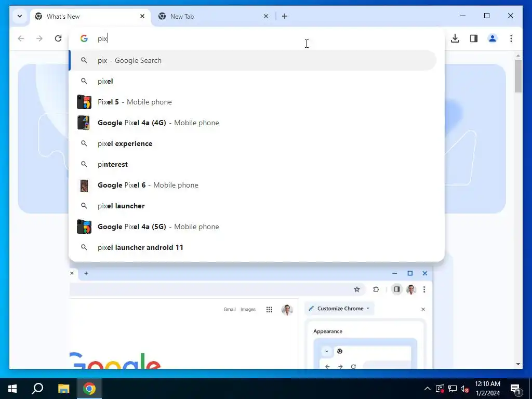Select the 'pix - Google Search' suggestion
Viewport: 532px width, 399px height.
point(253,60)
